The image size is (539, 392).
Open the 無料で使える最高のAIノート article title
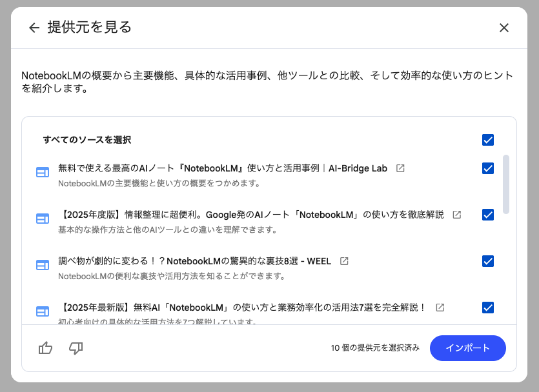coord(223,168)
